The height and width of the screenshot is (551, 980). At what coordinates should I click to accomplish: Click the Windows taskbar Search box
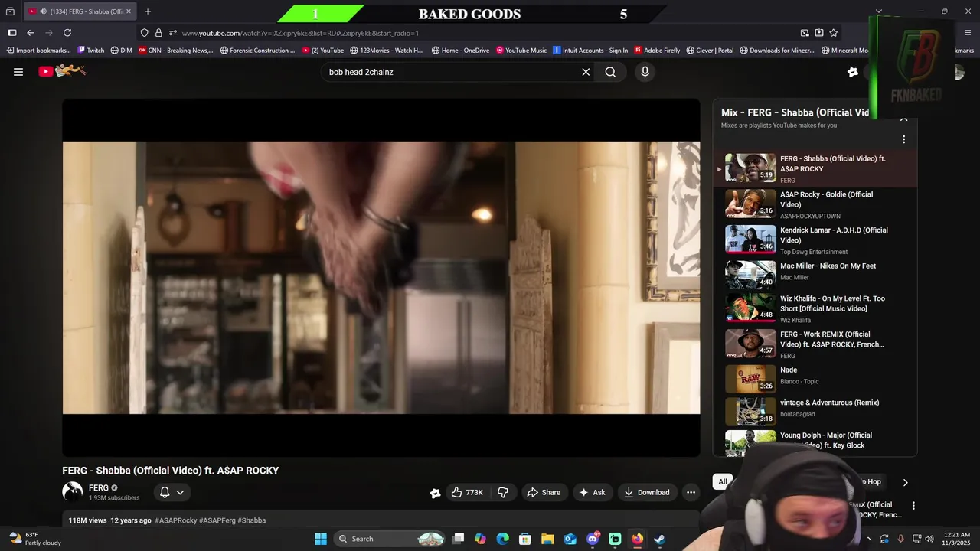390,539
